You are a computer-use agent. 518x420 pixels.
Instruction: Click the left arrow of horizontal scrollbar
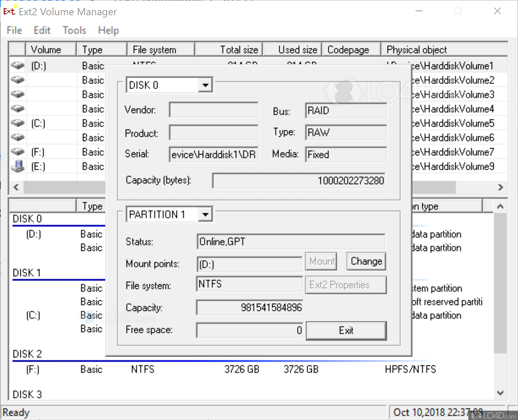click(x=16, y=187)
